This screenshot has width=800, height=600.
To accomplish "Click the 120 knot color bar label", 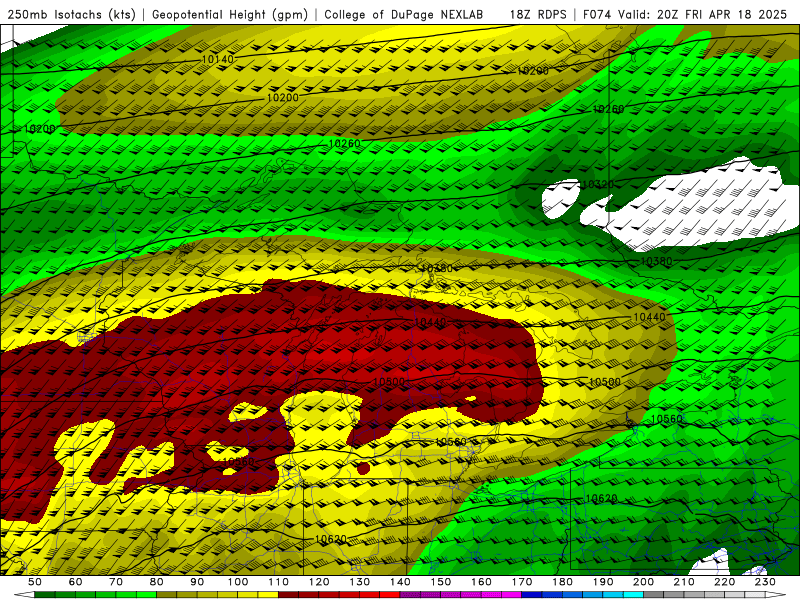I will pos(319,582).
